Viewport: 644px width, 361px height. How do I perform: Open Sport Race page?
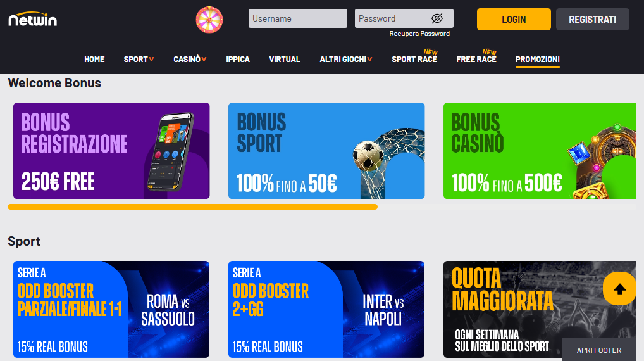414,59
